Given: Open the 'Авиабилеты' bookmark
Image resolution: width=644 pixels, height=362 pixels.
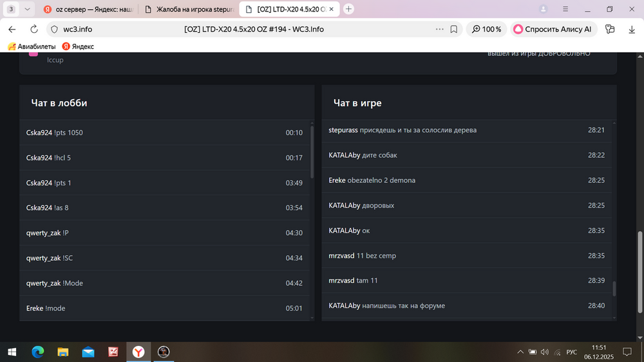Looking at the screenshot, I should tap(32, 46).
